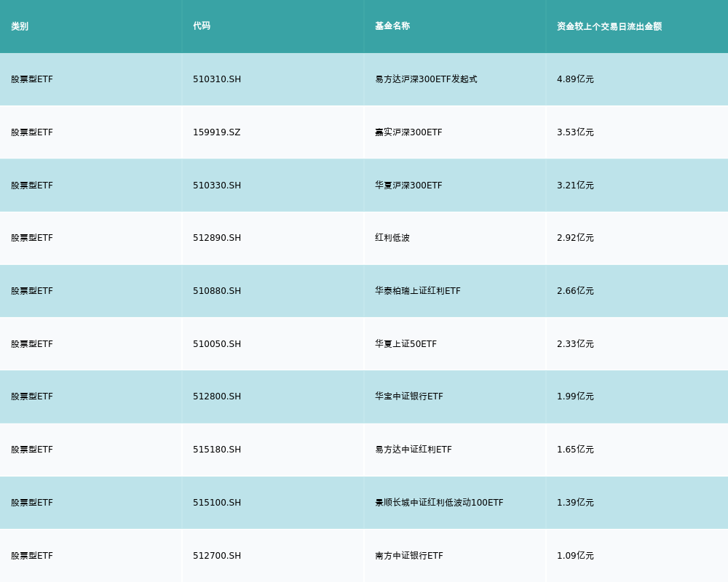Select code 512800.SH
The width and height of the screenshot is (728, 582).
click(217, 396)
